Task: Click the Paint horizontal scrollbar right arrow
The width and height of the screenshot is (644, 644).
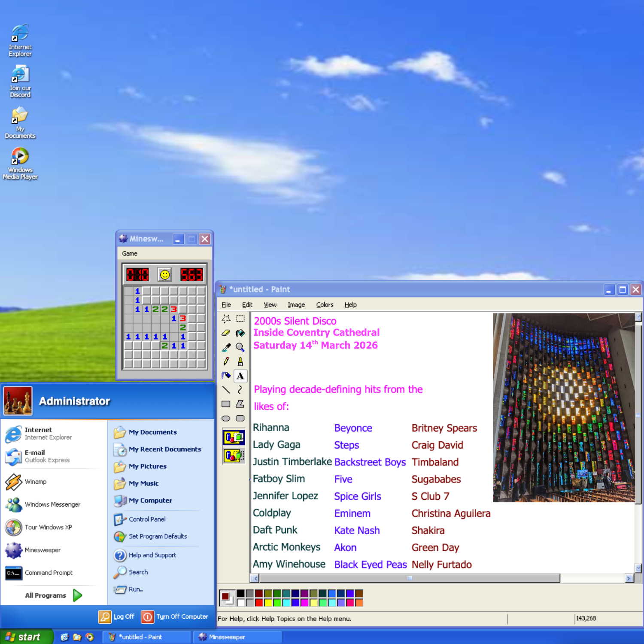Action: click(x=629, y=578)
